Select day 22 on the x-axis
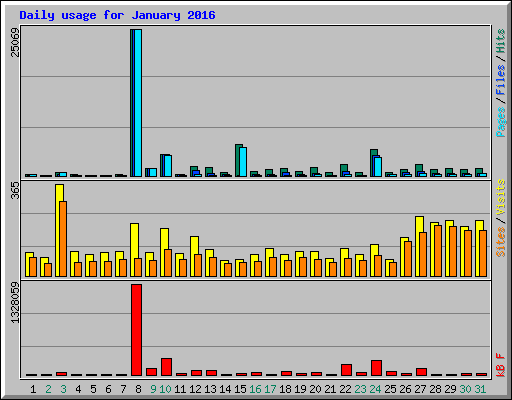Screen dimensions: 512x400 click(x=345, y=389)
